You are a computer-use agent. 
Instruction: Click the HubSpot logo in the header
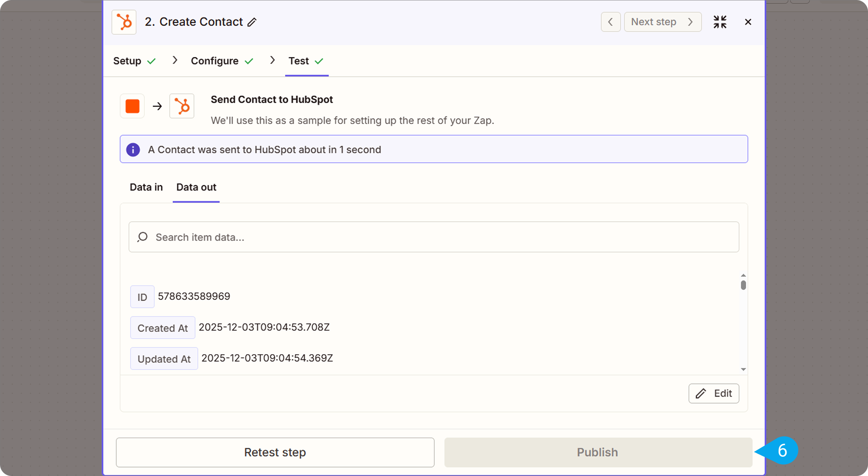(x=124, y=22)
